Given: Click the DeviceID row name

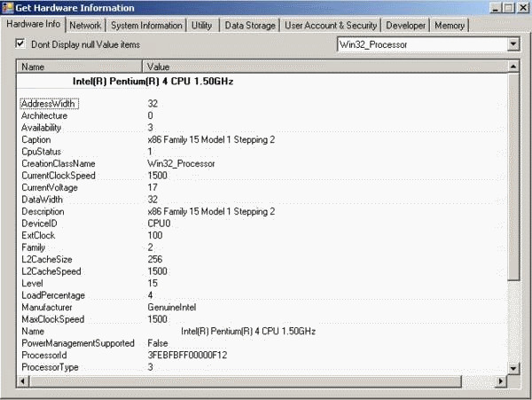Looking at the screenshot, I should point(39,224).
